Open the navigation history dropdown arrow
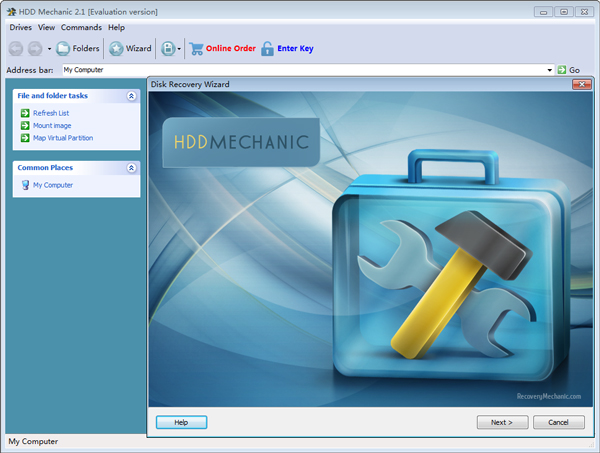The image size is (600, 453). click(49, 49)
